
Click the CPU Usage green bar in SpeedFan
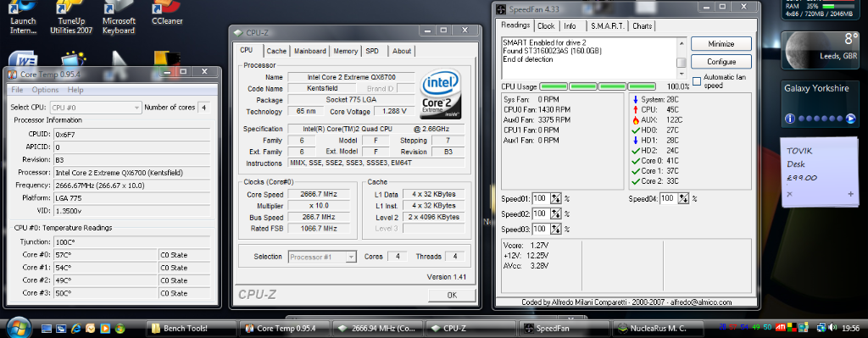tap(598, 87)
